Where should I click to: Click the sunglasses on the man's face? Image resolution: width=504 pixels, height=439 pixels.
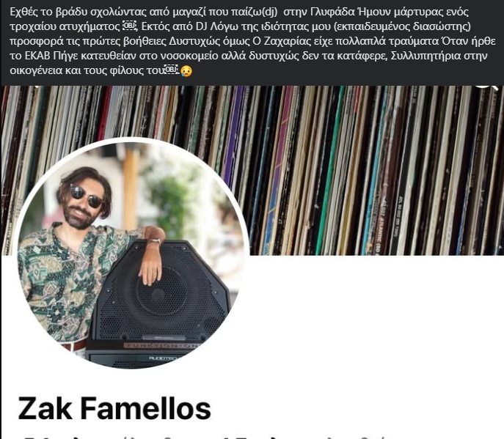pyautogui.click(x=86, y=196)
